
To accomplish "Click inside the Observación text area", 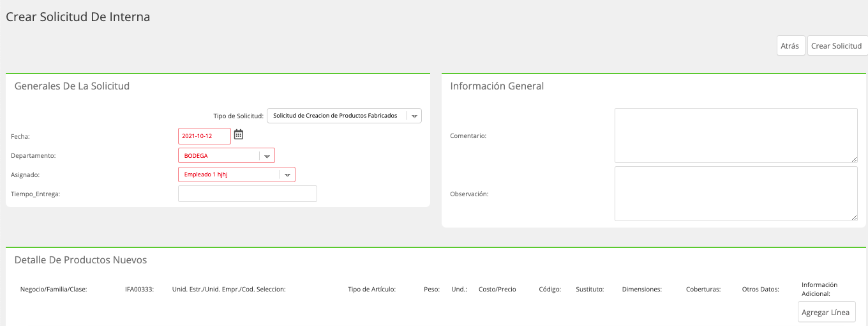I will (736, 194).
